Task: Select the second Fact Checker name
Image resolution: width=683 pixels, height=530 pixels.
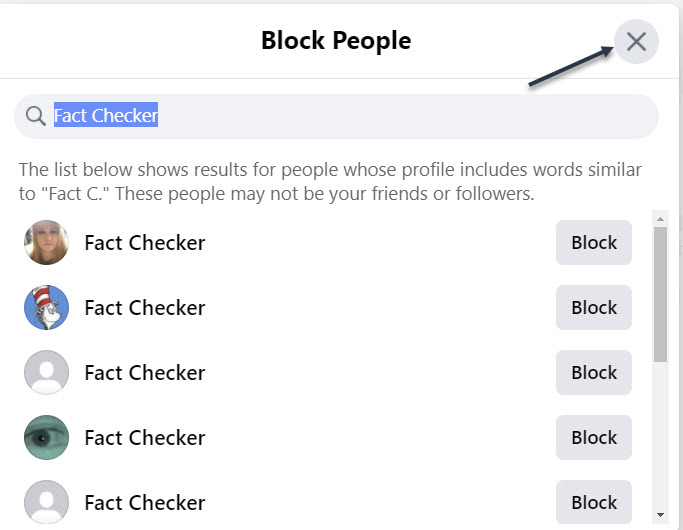Action: pyautogui.click(x=144, y=308)
